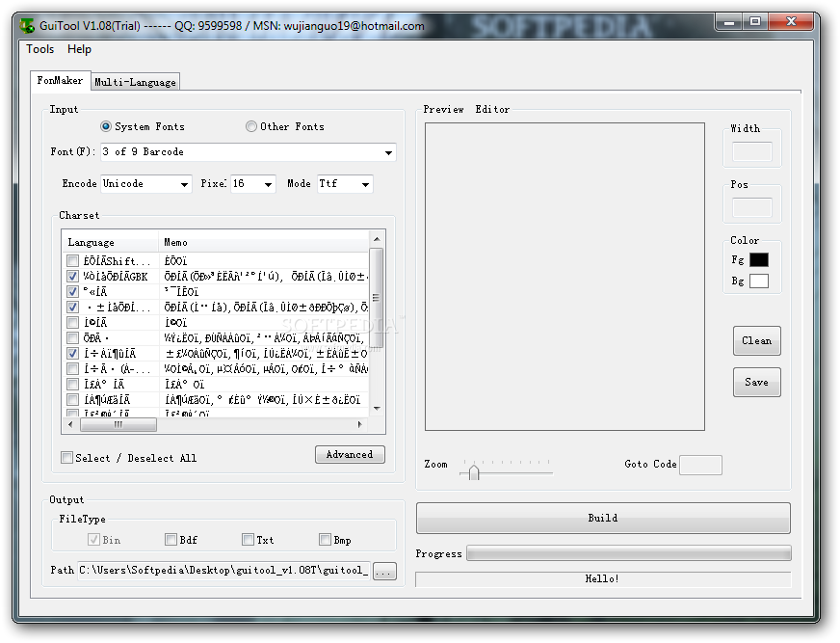
Task: Click the browse ... button next to Path
Action: coord(384,572)
